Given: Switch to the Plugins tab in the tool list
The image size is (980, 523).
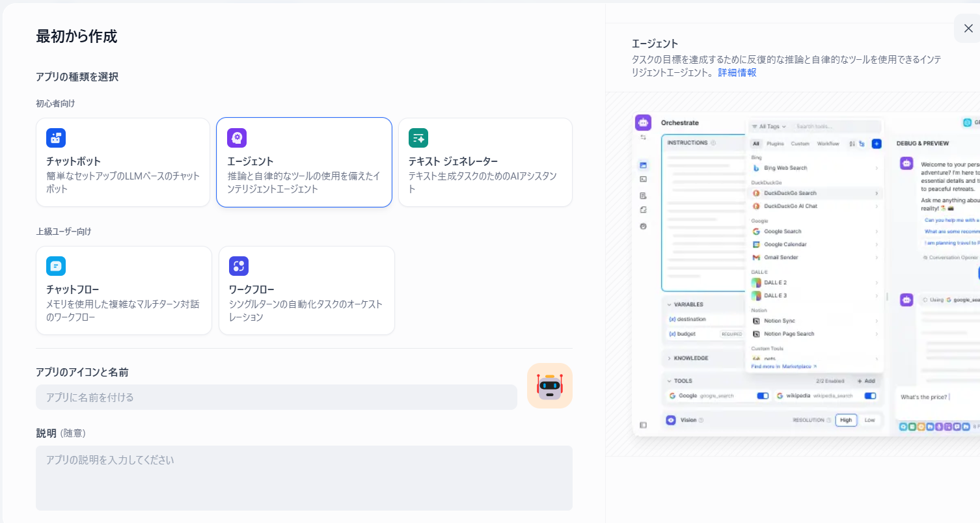Looking at the screenshot, I should (775, 144).
